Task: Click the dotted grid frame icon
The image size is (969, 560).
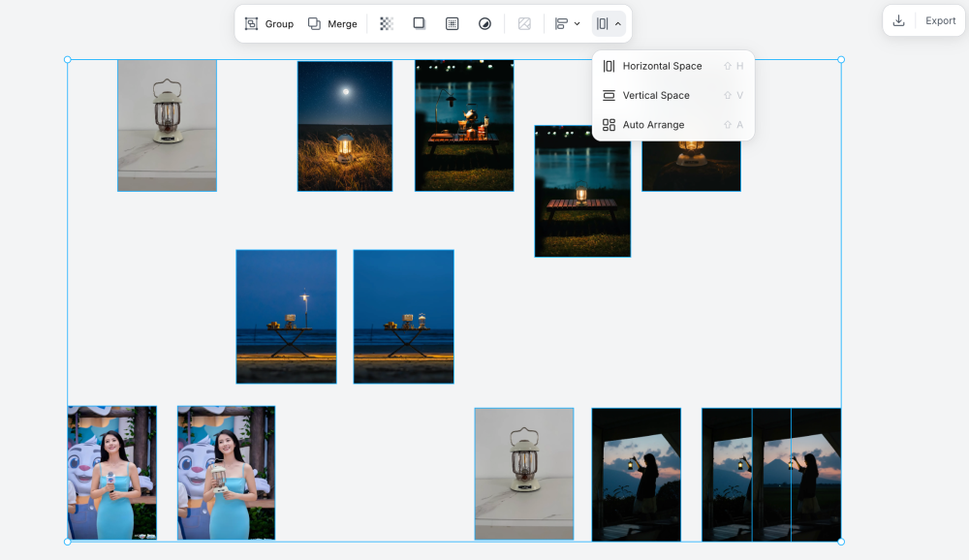Action: click(x=453, y=23)
